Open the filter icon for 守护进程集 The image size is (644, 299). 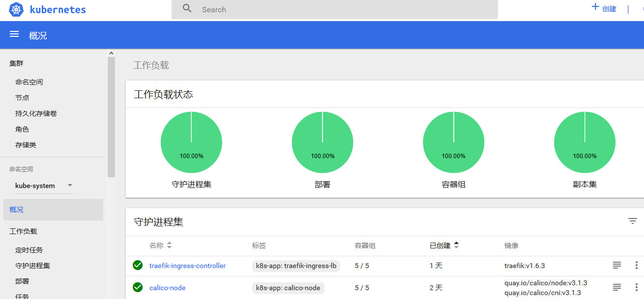tap(633, 221)
